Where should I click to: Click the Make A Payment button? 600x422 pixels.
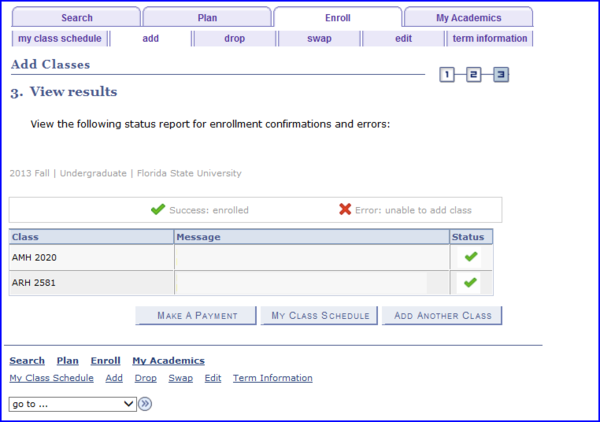pyautogui.click(x=196, y=316)
